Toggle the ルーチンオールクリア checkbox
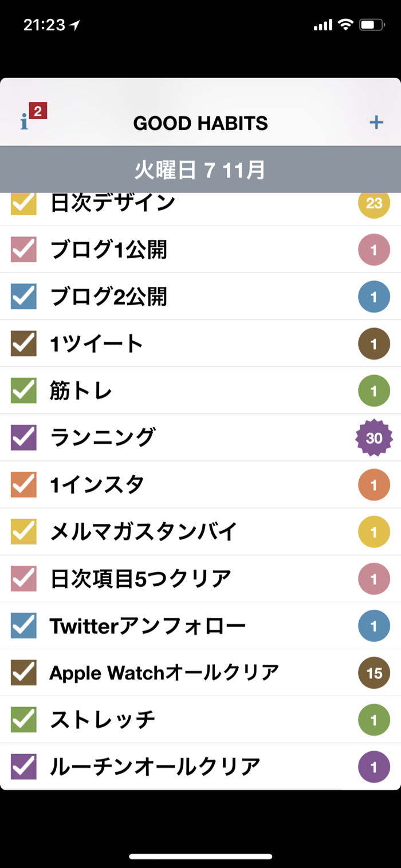 click(23, 767)
